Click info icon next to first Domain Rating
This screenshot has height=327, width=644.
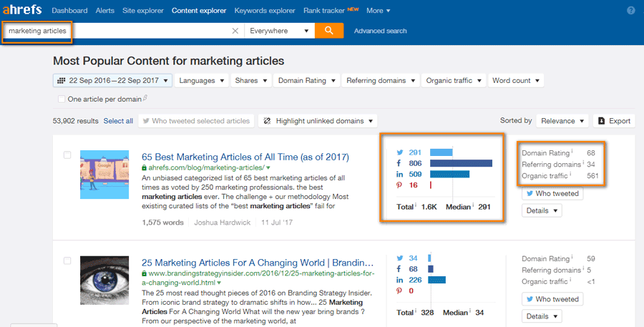coord(572,151)
